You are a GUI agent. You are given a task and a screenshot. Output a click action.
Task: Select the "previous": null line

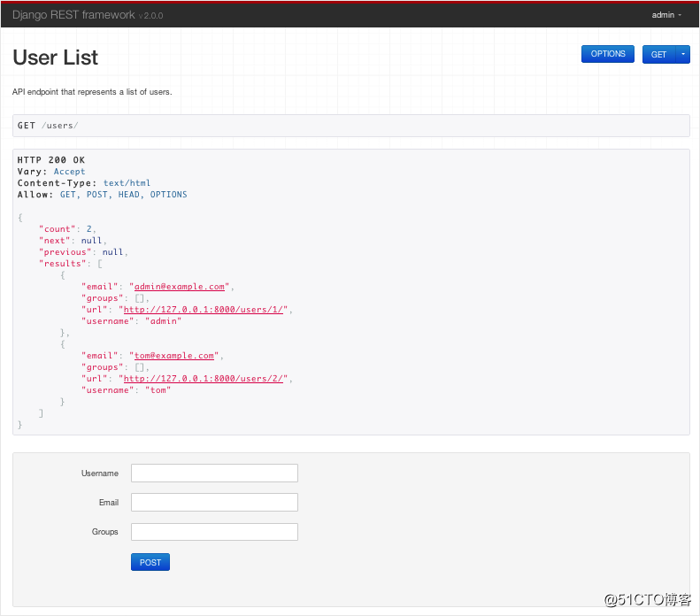(x=83, y=252)
